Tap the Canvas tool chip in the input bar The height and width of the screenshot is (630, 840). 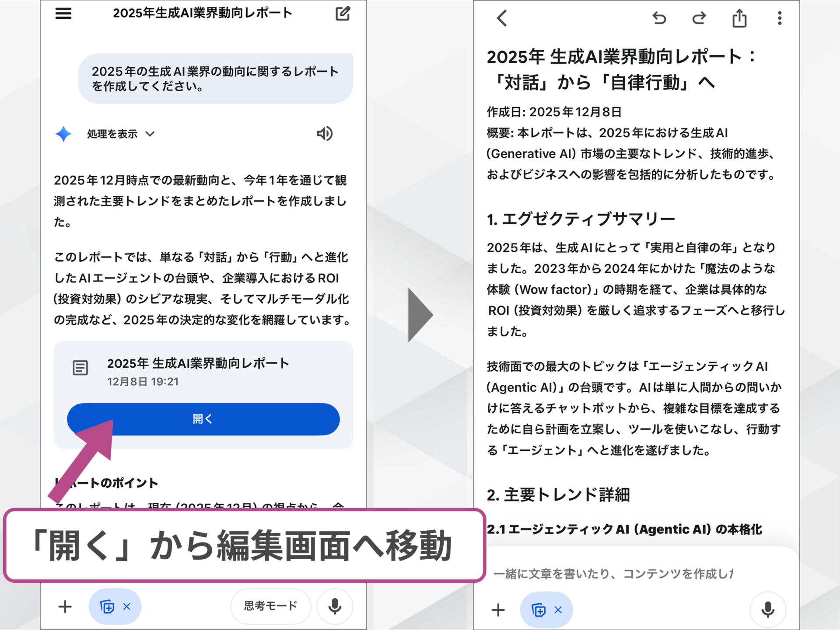tap(107, 606)
